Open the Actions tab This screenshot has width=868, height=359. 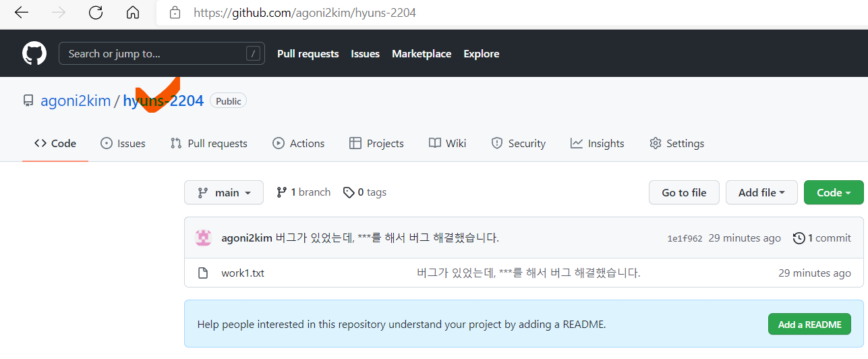pyautogui.click(x=298, y=143)
